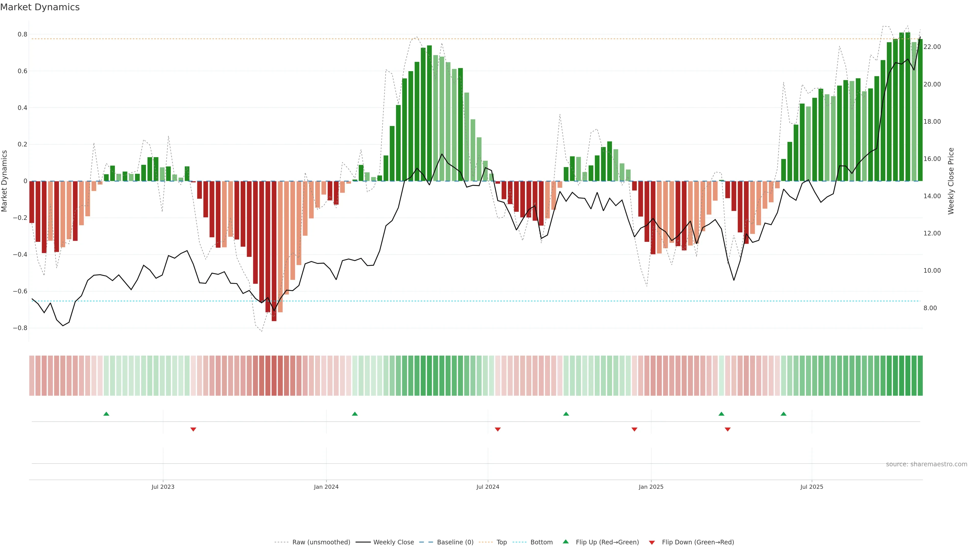Click the first red flip-down triangle marker

pos(193,429)
